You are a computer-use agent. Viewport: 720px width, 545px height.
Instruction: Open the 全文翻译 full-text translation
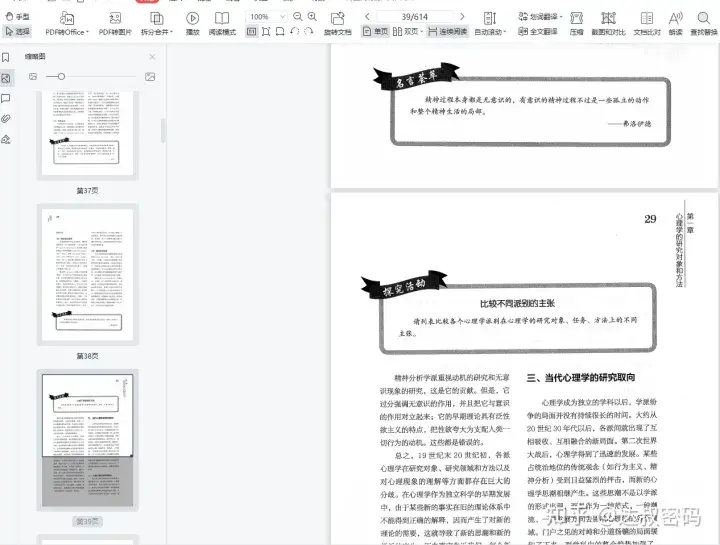(x=538, y=31)
